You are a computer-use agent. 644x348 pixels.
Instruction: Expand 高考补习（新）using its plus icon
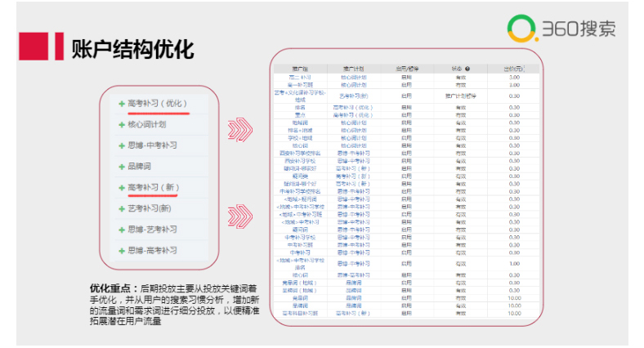122,188
